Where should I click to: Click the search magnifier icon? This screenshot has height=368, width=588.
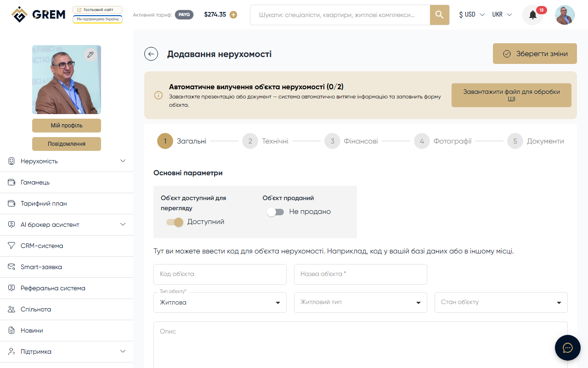(x=439, y=15)
